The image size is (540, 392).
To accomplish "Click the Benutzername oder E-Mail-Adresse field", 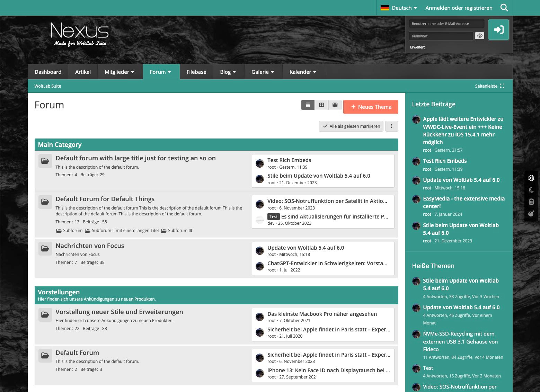I will pos(446,24).
